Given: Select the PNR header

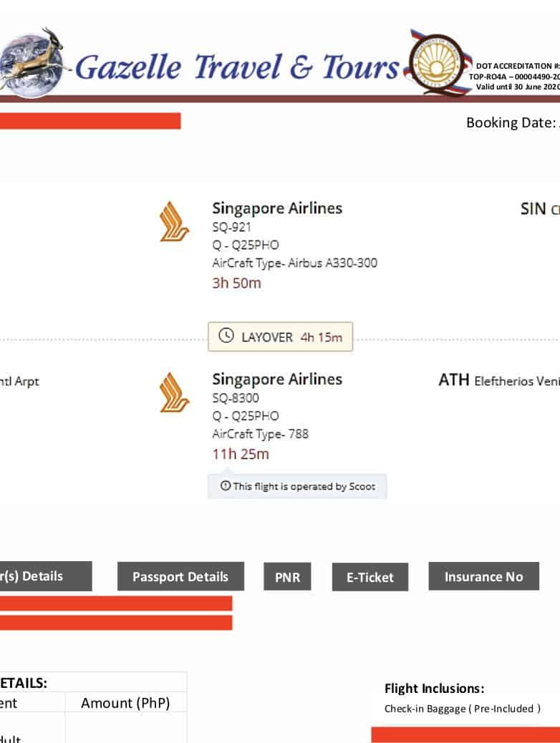Looking at the screenshot, I should click(287, 577).
